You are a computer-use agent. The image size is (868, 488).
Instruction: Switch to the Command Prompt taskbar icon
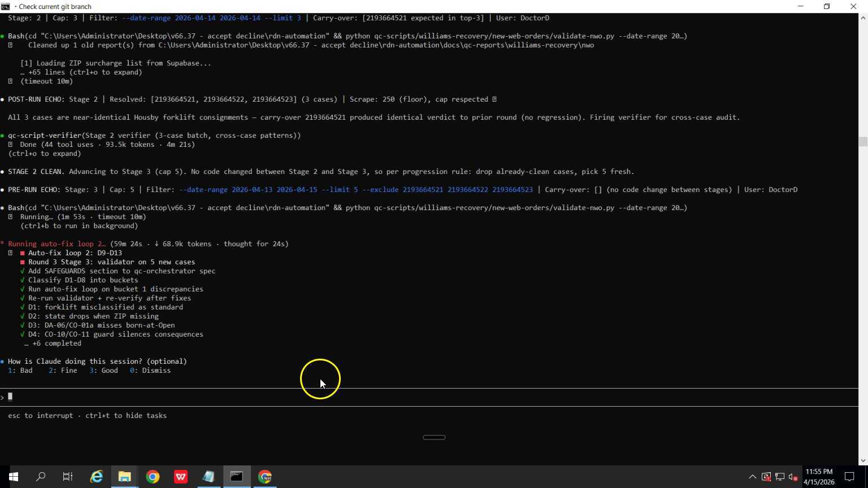237,477
